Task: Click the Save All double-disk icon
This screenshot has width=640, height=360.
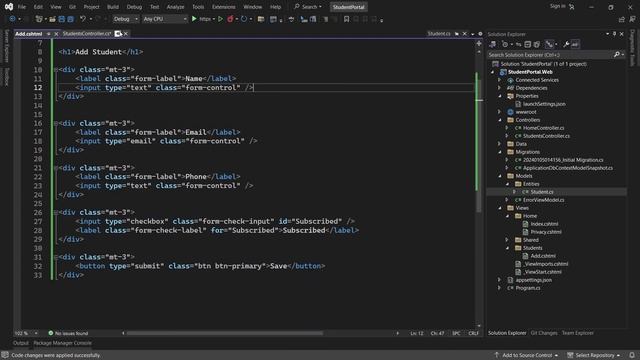Action: (x=70, y=19)
